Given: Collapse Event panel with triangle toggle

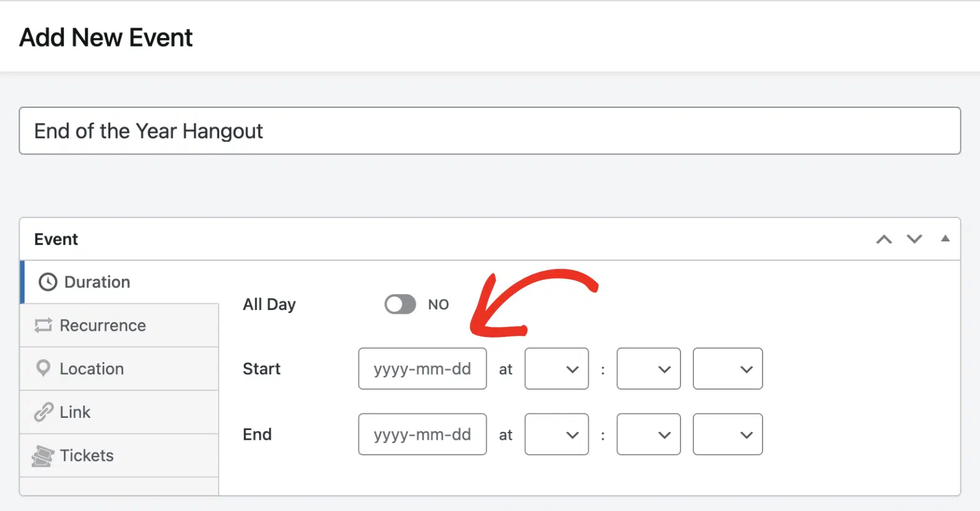Looking at the screenshot, I should coord(945,238).
